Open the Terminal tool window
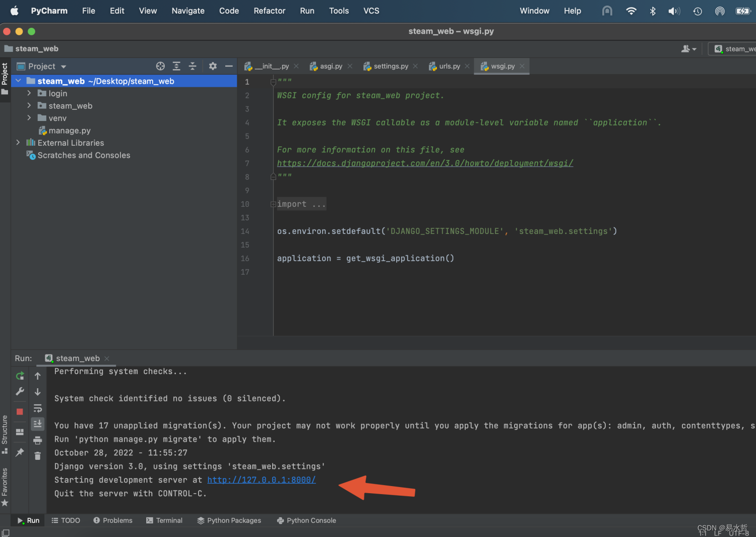The width and height of the screenshot is (756, 537). click(x=164, y=520)
